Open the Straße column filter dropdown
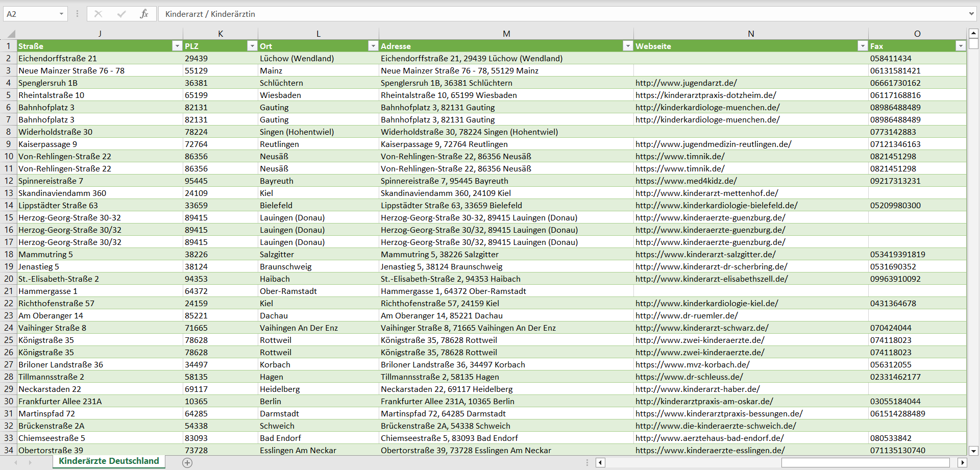The width and height of the screenshot is (980, 470). click(x=177, y=46)
